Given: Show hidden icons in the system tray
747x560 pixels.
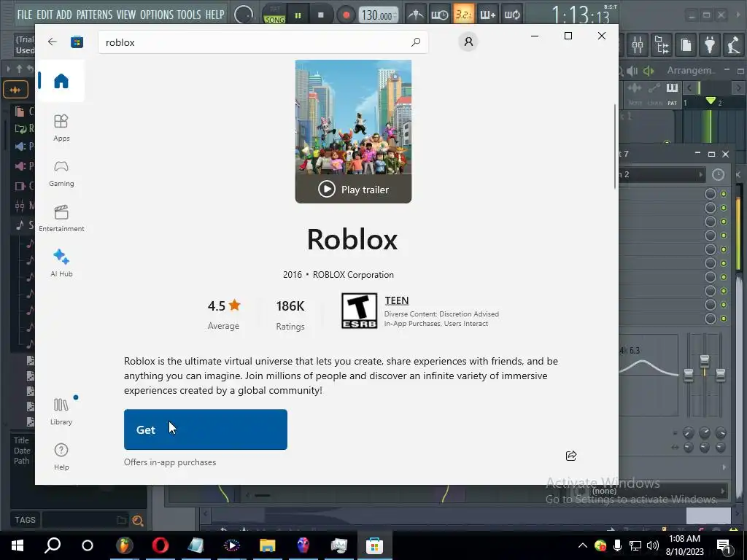Looking at the screenshot, I should tap(582, 545).
